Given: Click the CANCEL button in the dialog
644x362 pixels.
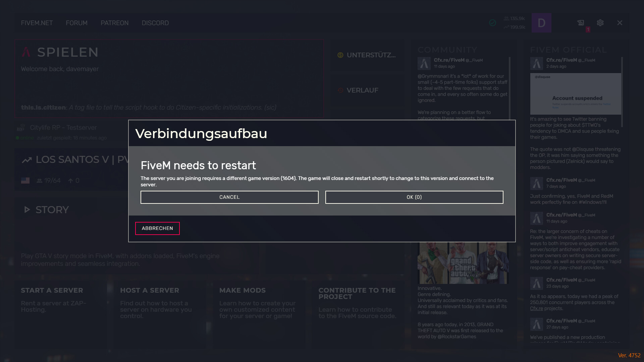Looking at the screenshot, I should point(229,197).
